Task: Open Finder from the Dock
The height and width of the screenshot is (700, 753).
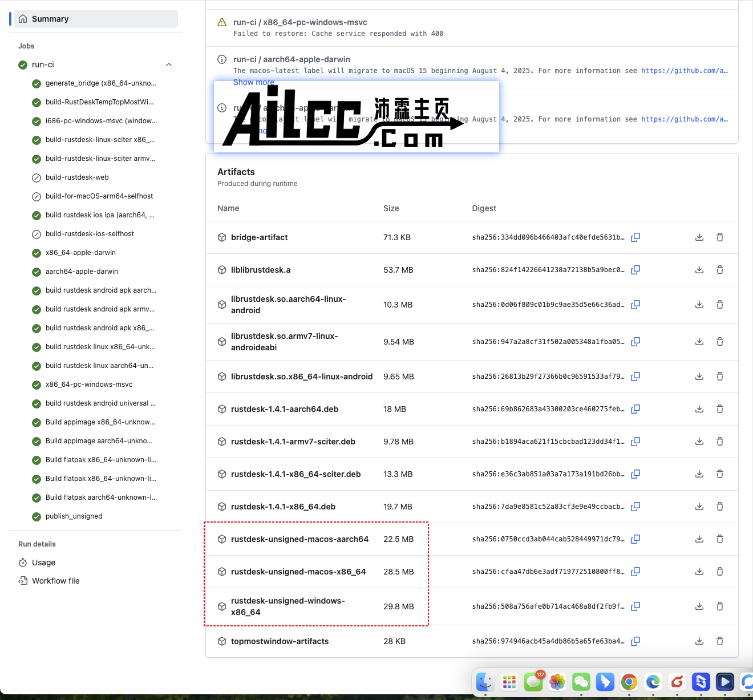Action: pos(485,682)
